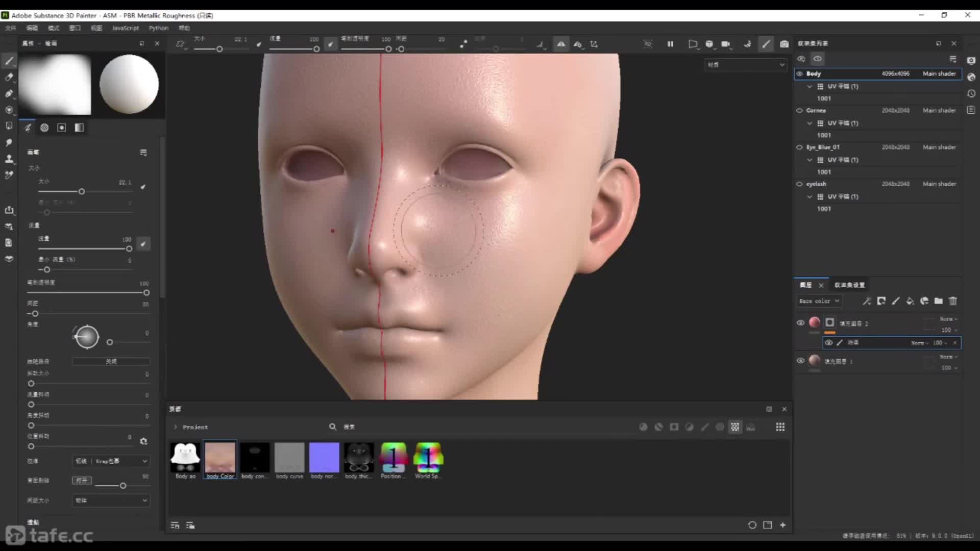Select the body Color asset thumbnail

tap(220, 460)
